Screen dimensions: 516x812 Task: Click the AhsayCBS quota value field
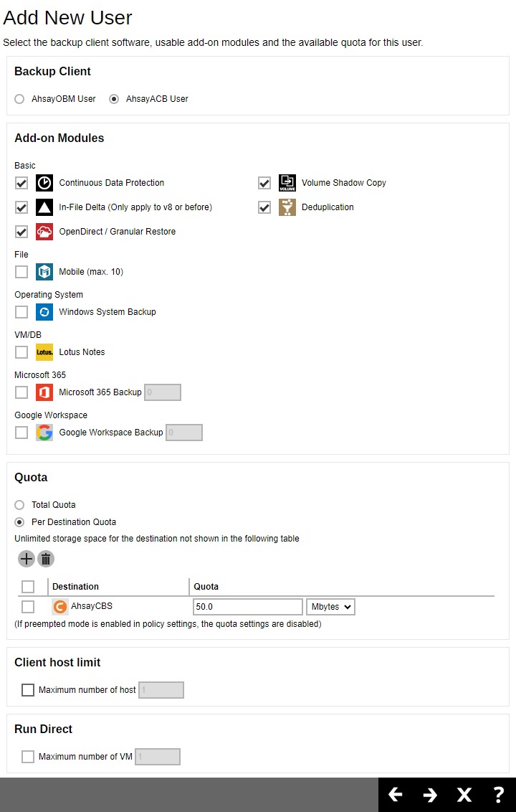[x=248, y=607]
